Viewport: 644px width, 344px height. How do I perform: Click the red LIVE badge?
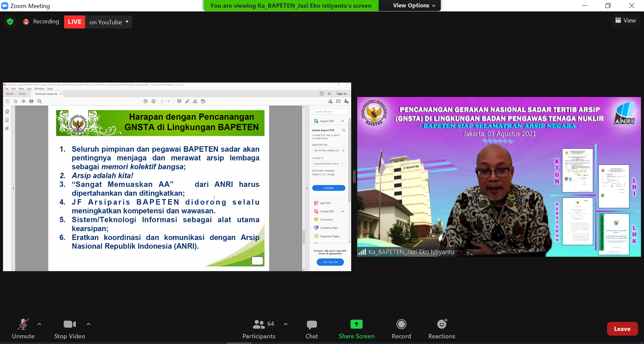pyautogui.click(x=74, y=22)
